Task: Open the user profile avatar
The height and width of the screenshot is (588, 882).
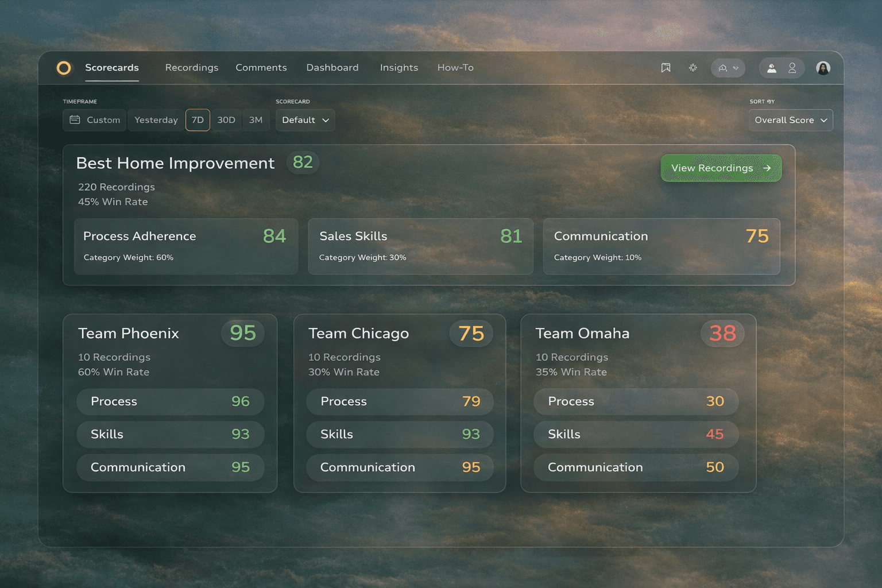Action: point(823,68)
